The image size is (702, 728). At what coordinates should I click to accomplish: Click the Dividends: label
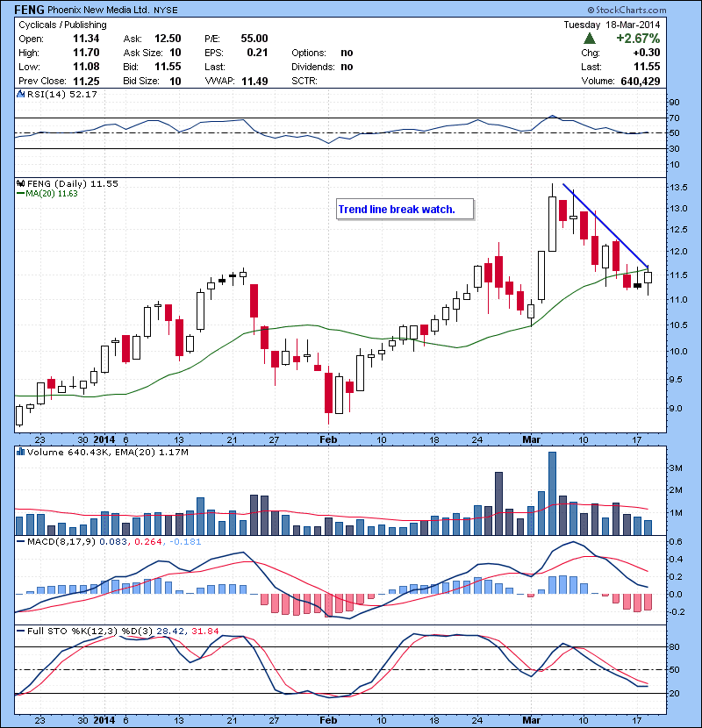[x=313, y=67]
